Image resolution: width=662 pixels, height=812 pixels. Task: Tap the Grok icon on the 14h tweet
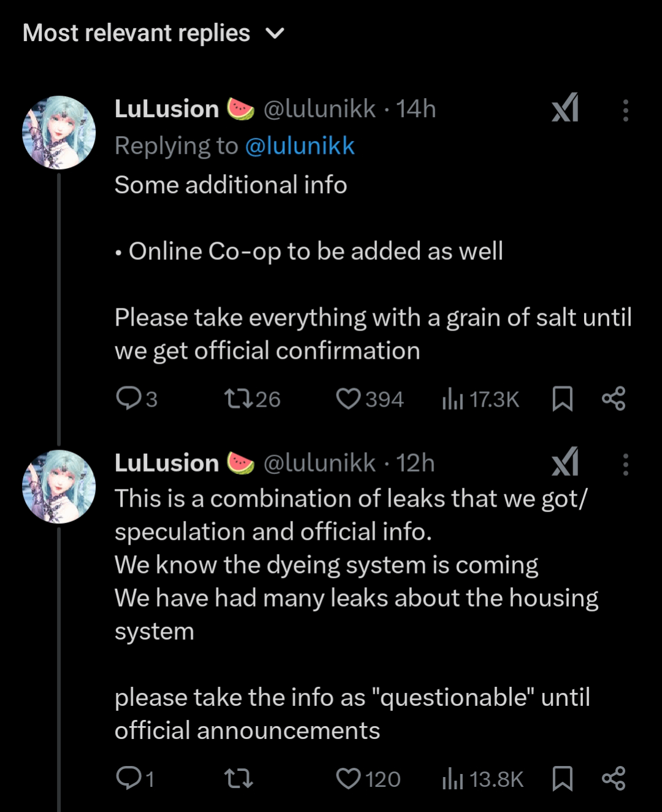(565, 109)
